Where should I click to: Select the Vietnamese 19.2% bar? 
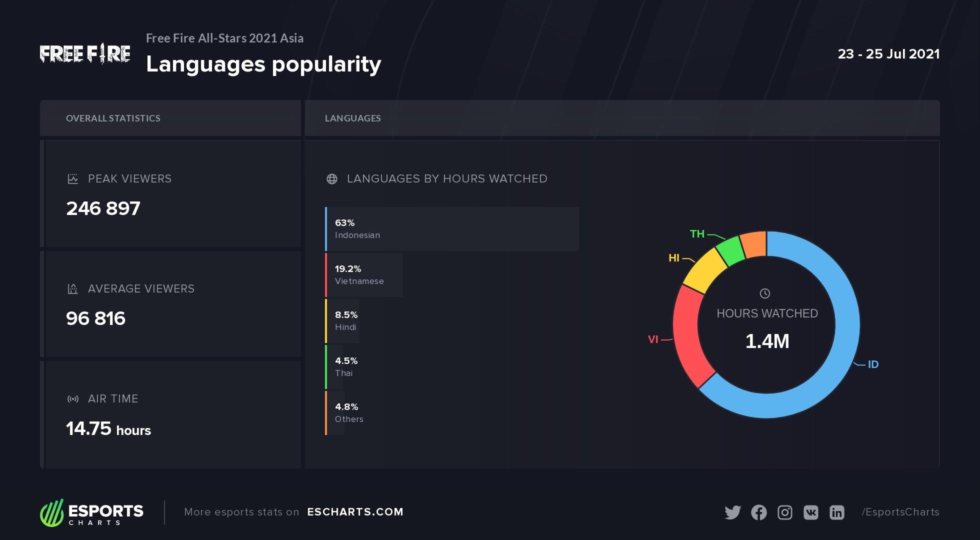click(x=363, y=275)
